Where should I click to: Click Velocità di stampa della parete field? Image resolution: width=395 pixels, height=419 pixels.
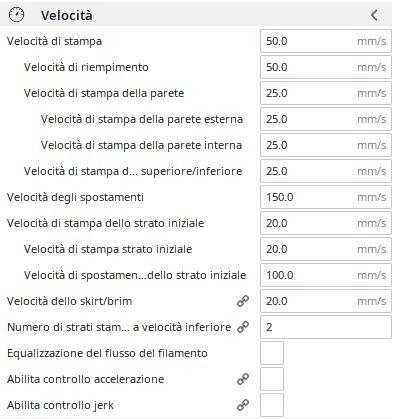(x=326, y=93)
